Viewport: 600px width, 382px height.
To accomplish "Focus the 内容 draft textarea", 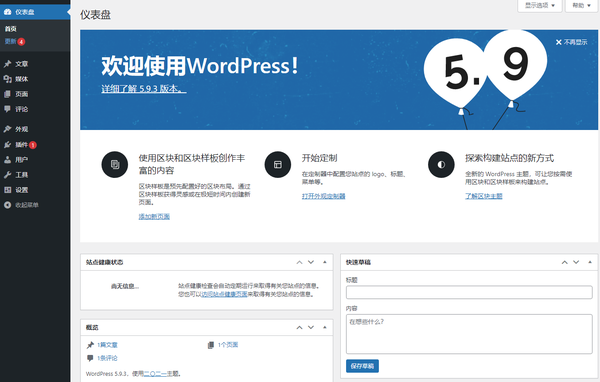I will (x=469, y=334).
